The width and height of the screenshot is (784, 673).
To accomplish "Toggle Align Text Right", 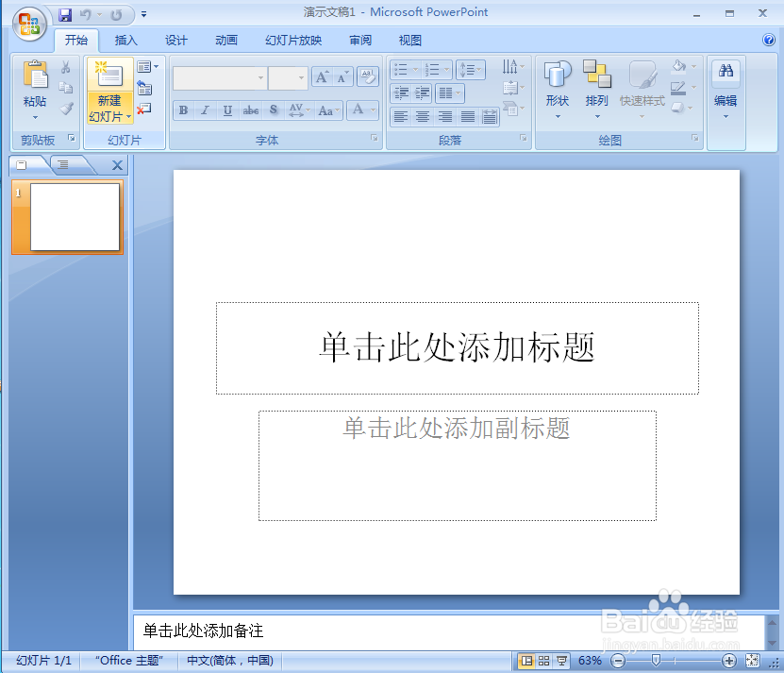I will (445, 117).
